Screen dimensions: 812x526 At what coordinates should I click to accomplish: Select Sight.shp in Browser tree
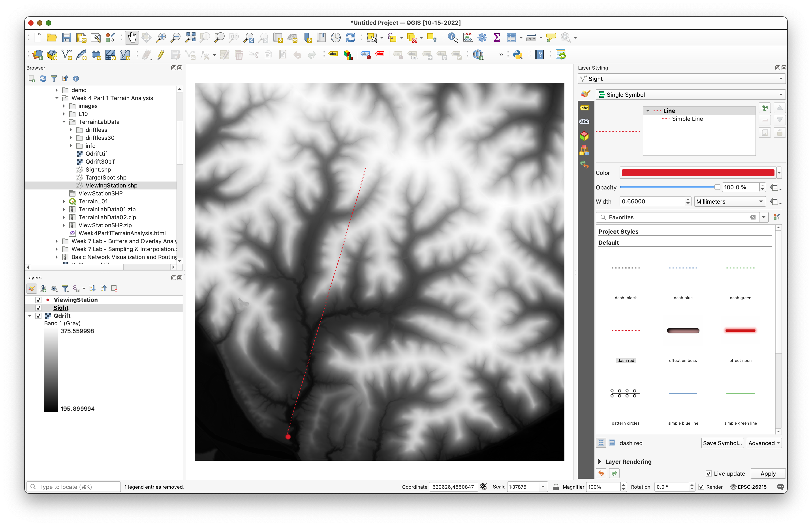[98, 170]
